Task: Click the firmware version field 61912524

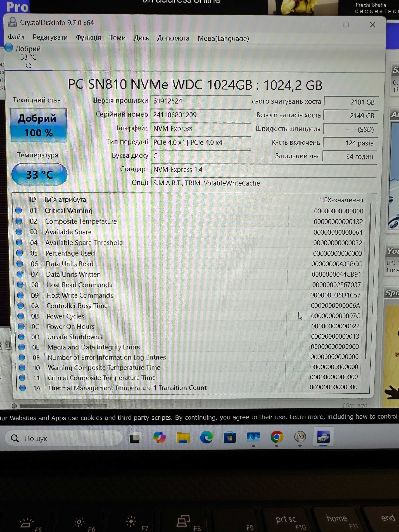Action: [x=201, y=101]
